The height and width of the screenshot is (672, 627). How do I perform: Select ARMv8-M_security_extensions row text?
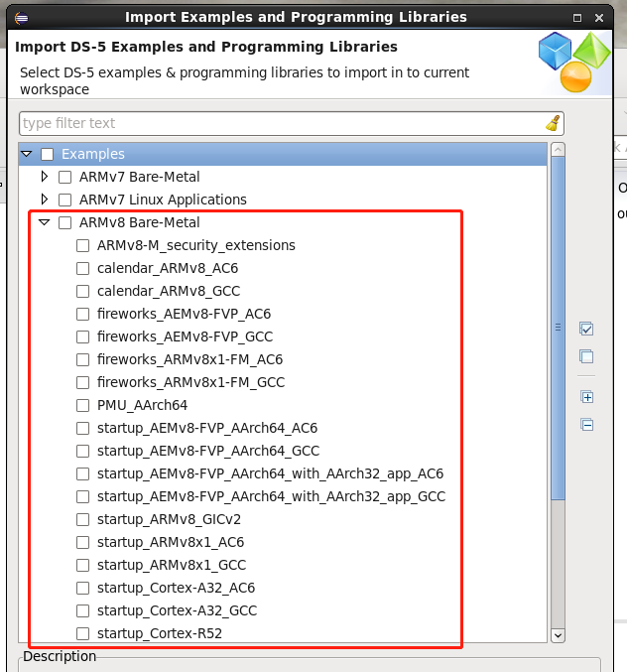196,245
